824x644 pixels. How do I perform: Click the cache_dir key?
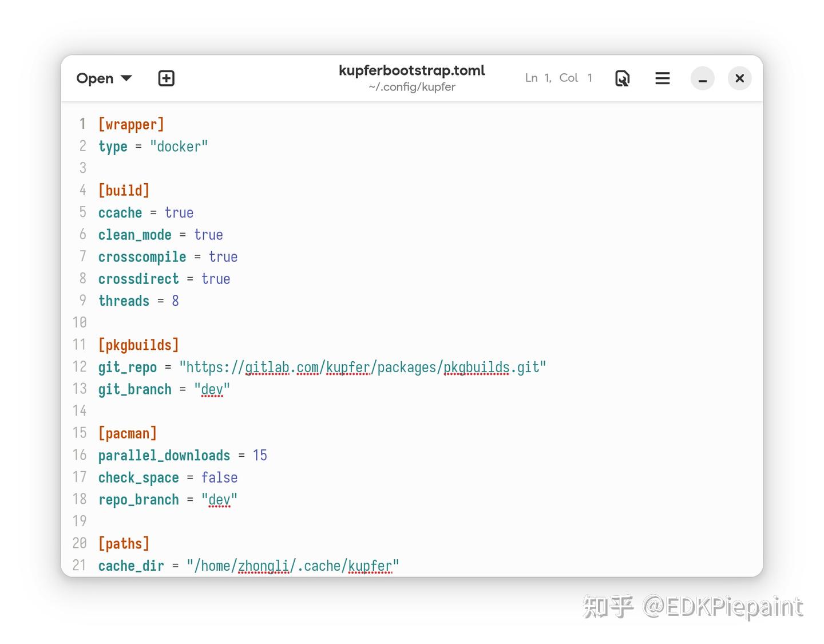point(131,566)
